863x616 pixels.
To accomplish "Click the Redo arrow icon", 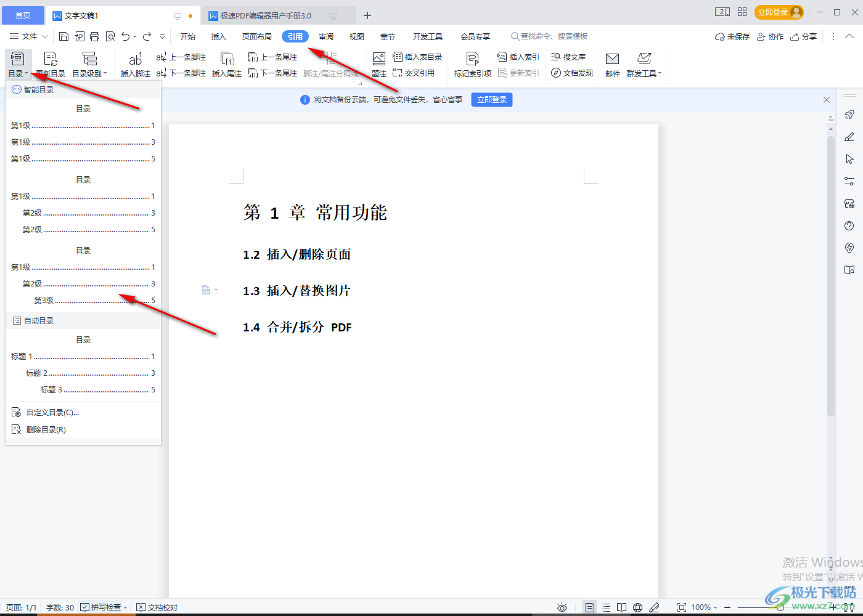I will tap(147, 36).
